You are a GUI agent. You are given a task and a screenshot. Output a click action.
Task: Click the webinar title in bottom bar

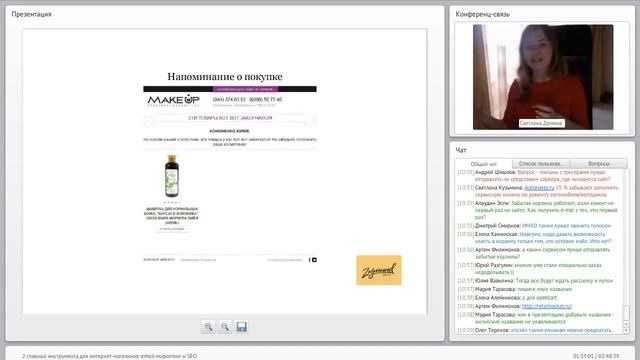[109, 356]
